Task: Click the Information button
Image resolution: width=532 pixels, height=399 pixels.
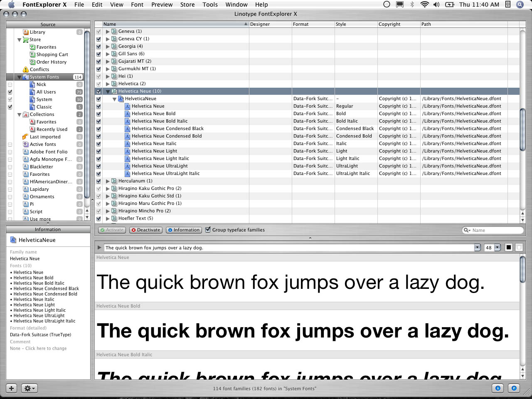Action: point(183,230)
